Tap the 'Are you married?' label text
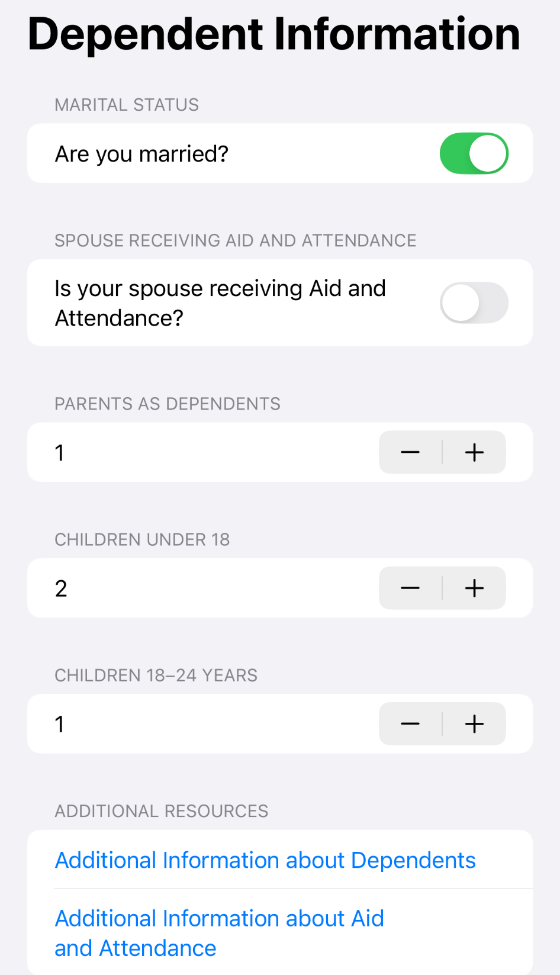 tap(141, 154)
